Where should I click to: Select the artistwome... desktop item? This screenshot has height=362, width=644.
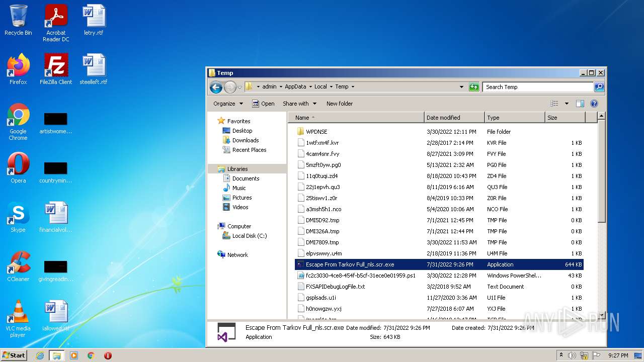click(x=56, y=123)
